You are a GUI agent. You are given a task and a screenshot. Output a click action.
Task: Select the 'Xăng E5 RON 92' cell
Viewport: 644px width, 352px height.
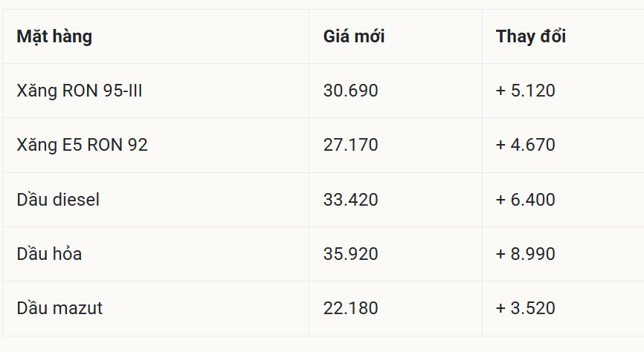click(82, 145)
